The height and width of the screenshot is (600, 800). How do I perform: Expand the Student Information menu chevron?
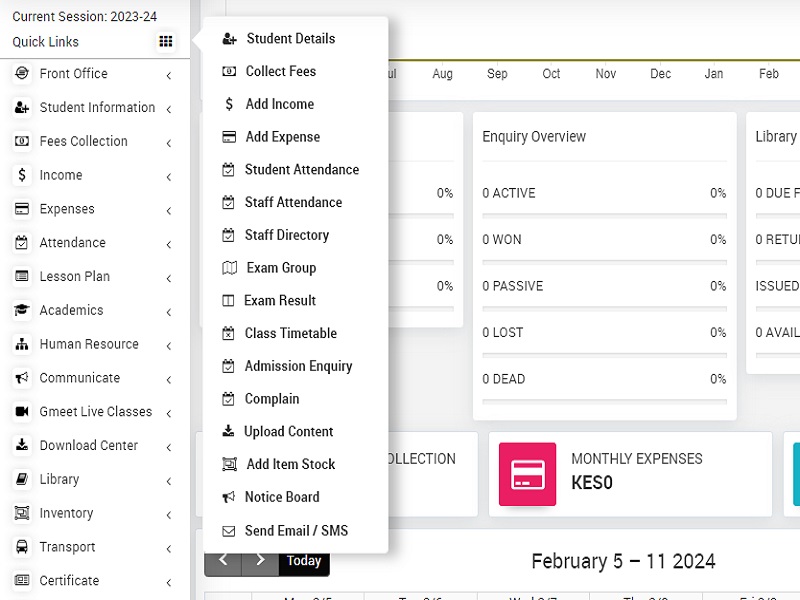click(x=169, y=109)
